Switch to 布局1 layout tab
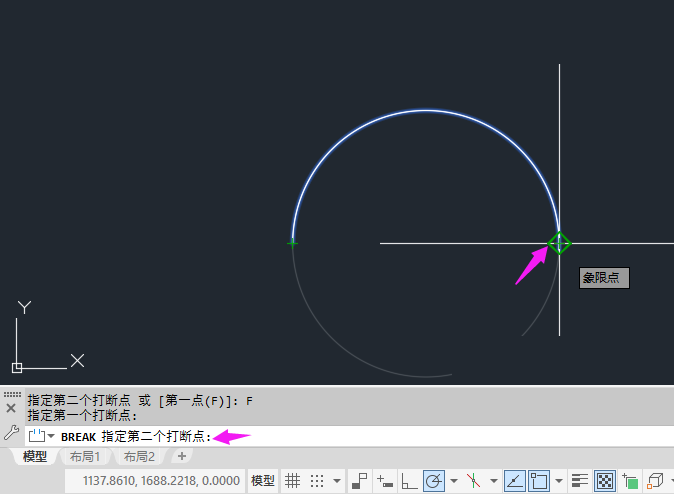This screenshot has height=494, width=674. pyautogui.click(x=84, y=457)
